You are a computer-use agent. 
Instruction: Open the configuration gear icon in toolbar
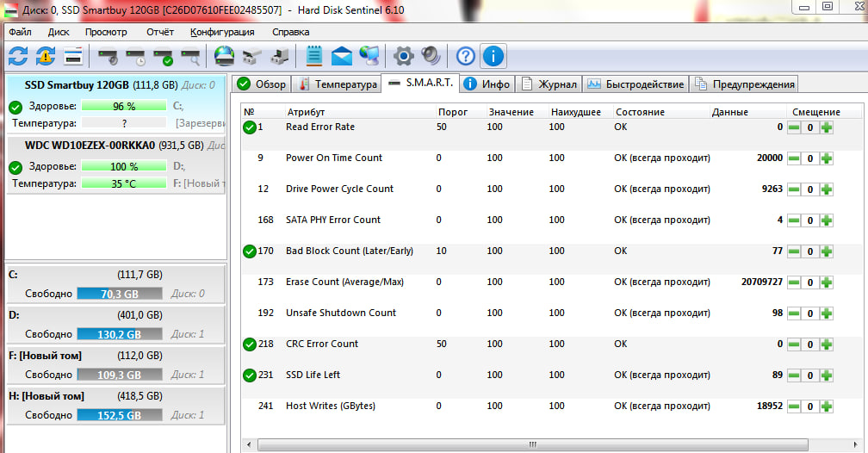pos(403,57)
